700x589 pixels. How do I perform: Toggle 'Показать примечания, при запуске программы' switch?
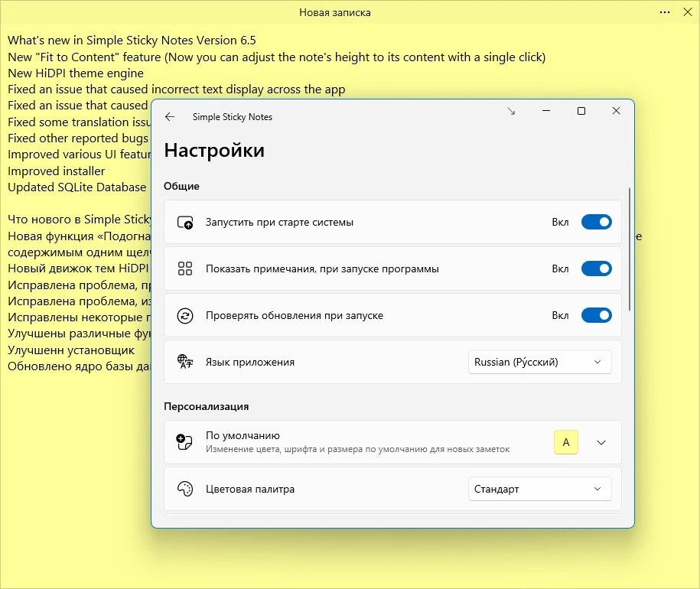[x=597, y=268]
